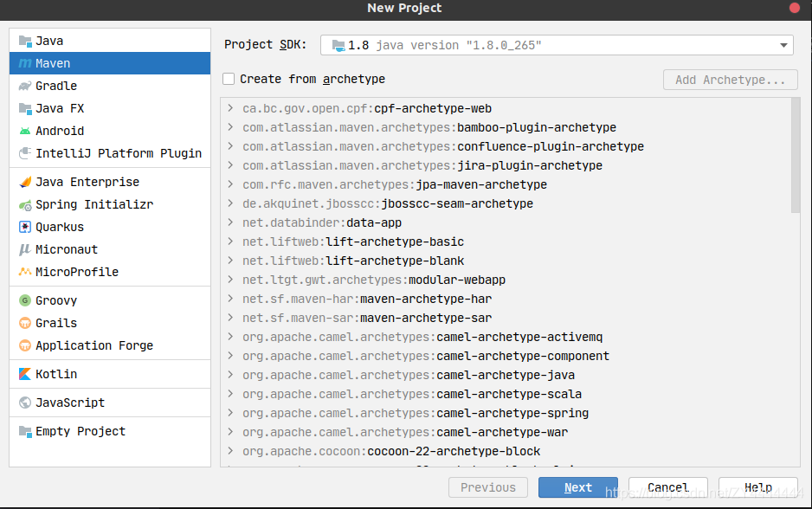Click the Spring Initializr leaf icon

pos(25,205)
